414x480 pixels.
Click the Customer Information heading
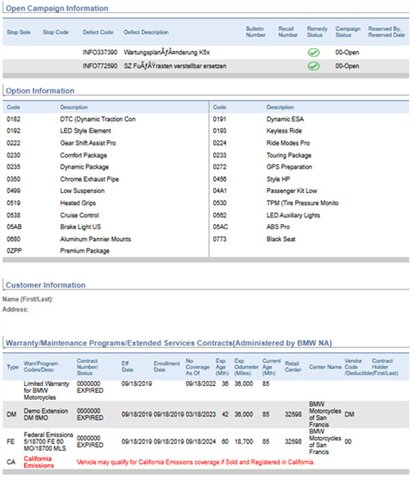coord(46,285)
